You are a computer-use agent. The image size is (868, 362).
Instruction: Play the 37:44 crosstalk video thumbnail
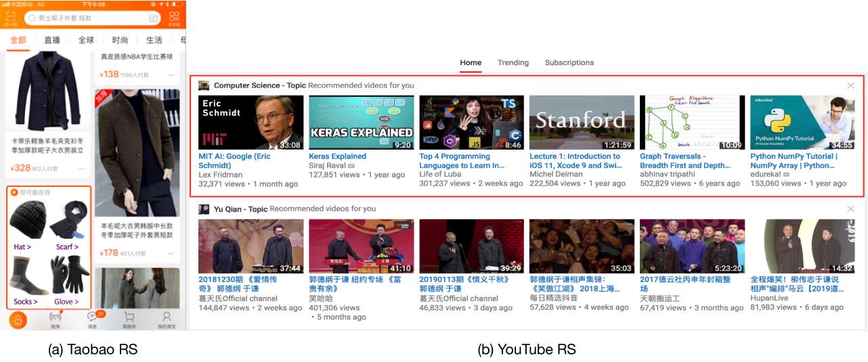pyautogui.click(x=251, y=245)
